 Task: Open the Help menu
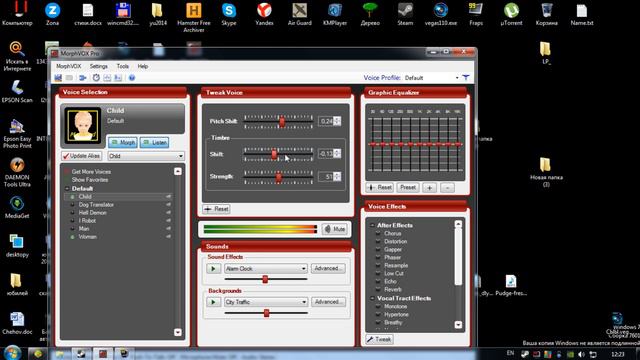(142, 66)
